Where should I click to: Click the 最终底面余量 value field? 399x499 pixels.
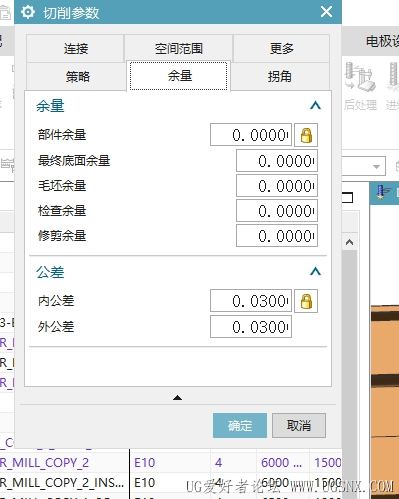click(x=277, y=161)
